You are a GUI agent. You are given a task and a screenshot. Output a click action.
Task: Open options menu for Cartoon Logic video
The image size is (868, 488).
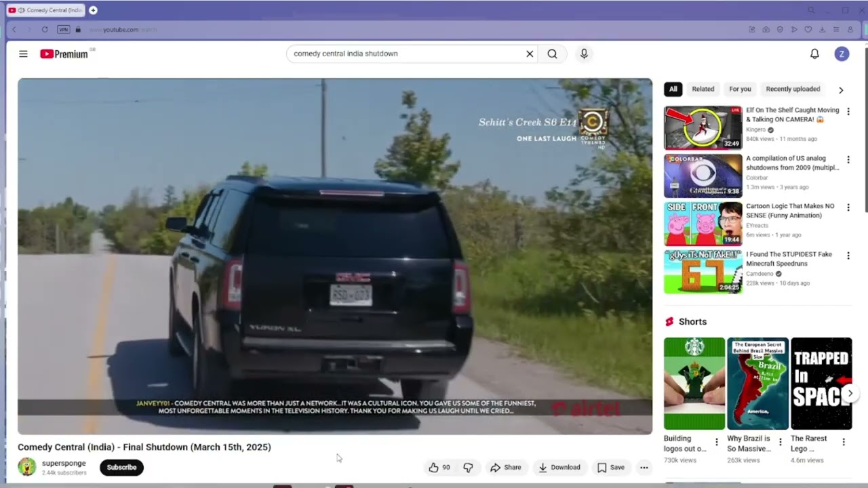click(x=848, y=208)
